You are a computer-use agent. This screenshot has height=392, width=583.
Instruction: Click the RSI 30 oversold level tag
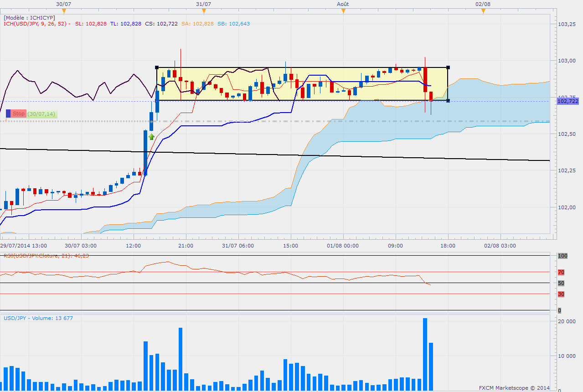[561, 294]
